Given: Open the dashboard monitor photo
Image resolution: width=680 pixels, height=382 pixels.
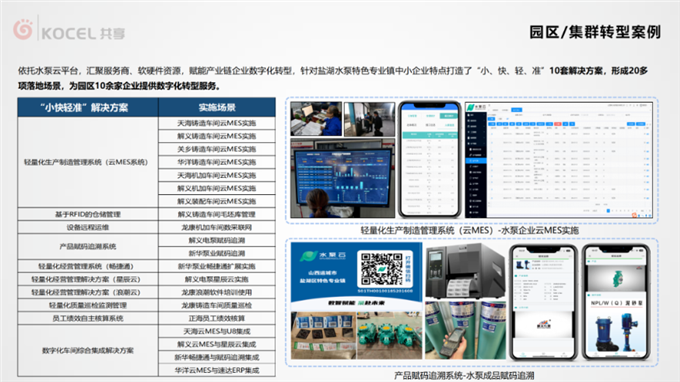Looking at the screenshot, I should pos(343,178).
